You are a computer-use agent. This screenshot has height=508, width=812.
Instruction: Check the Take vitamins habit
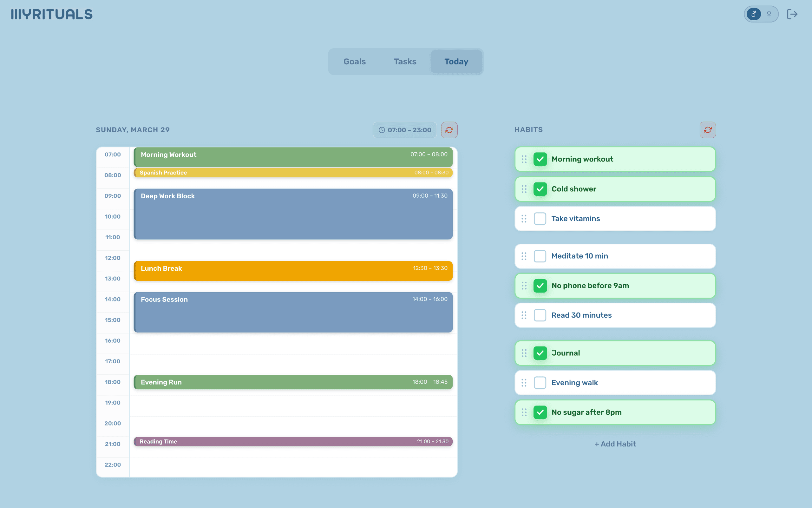[x=540, y=218]
